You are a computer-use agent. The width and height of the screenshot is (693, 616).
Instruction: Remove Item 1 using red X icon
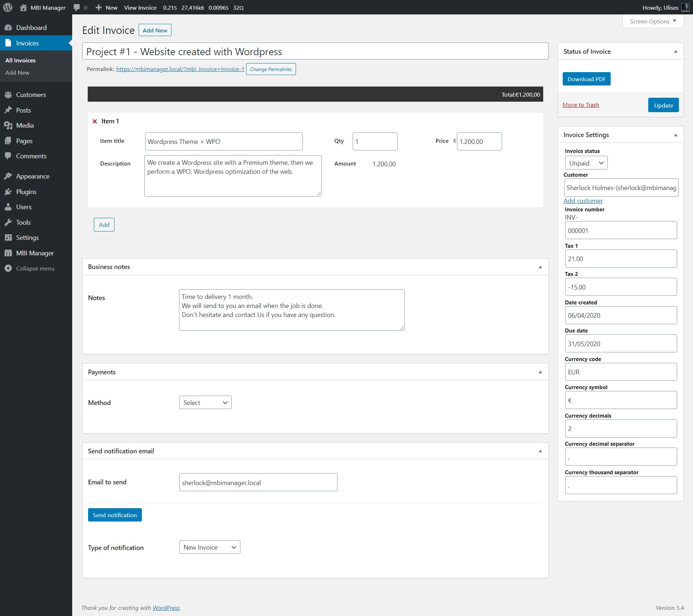coord(95,122)
